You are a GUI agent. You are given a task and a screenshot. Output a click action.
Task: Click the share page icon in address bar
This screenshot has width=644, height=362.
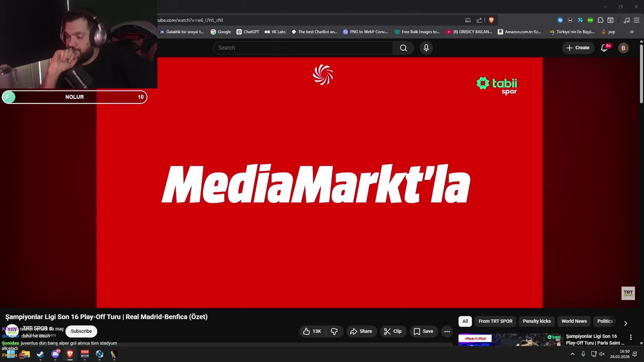pyautogui.click(x=479, y=20)
